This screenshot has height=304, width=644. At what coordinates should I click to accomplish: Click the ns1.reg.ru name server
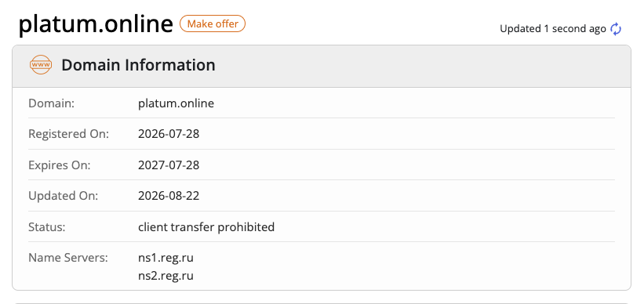click(x=166, y=258)
